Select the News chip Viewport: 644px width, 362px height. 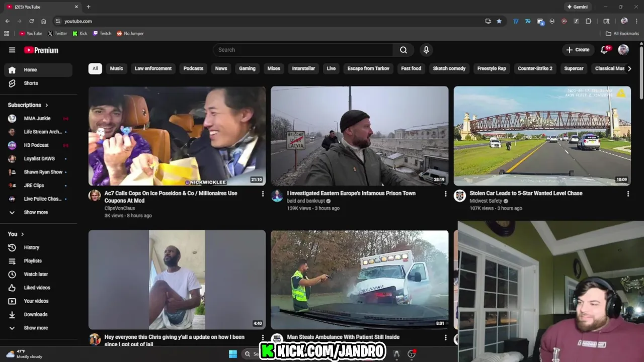221,68
